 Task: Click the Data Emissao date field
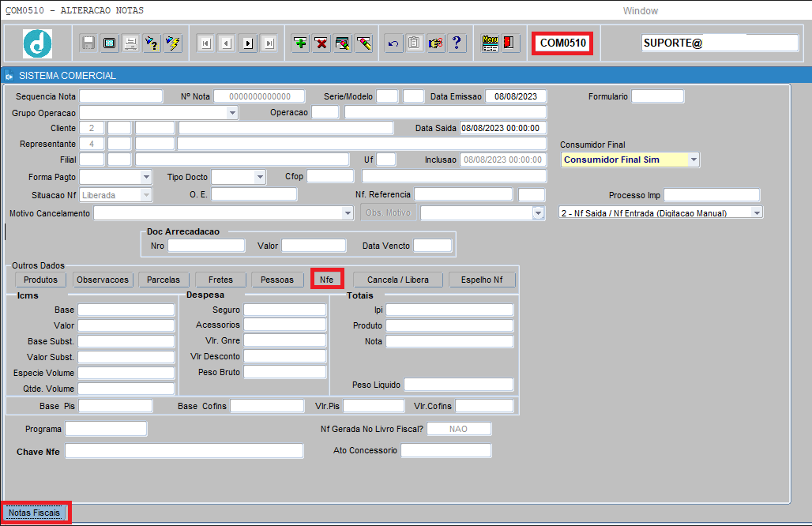(x=516, y=96)
